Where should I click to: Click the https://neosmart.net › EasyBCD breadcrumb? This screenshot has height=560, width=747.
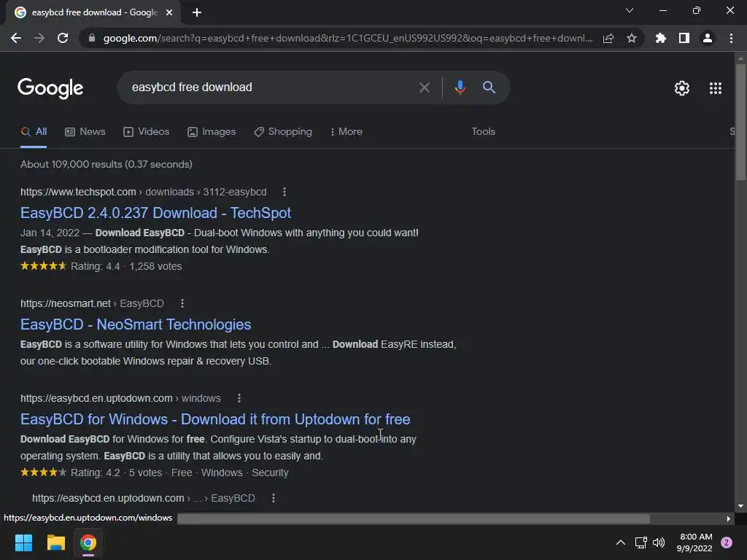(x=92, y=303)
